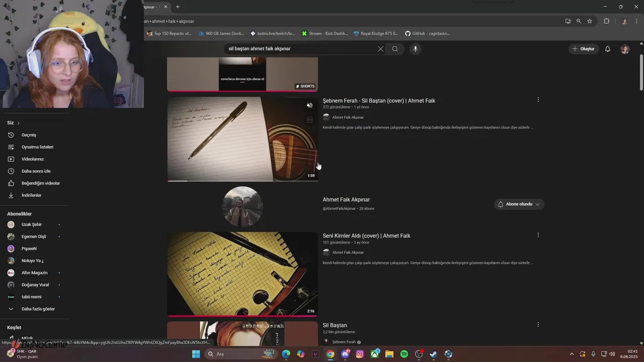Toggle captions on the Sil Baştan cover preview
644x362 pixels.
coord(309,120)
